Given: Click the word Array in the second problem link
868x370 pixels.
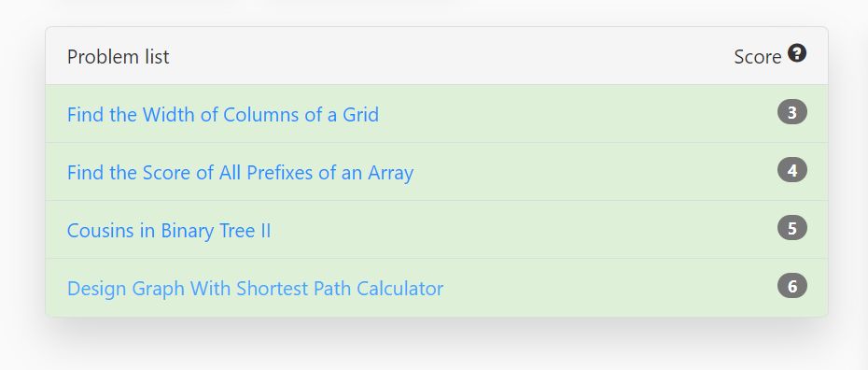Looking at the screenshot, I should pos(391,174).
